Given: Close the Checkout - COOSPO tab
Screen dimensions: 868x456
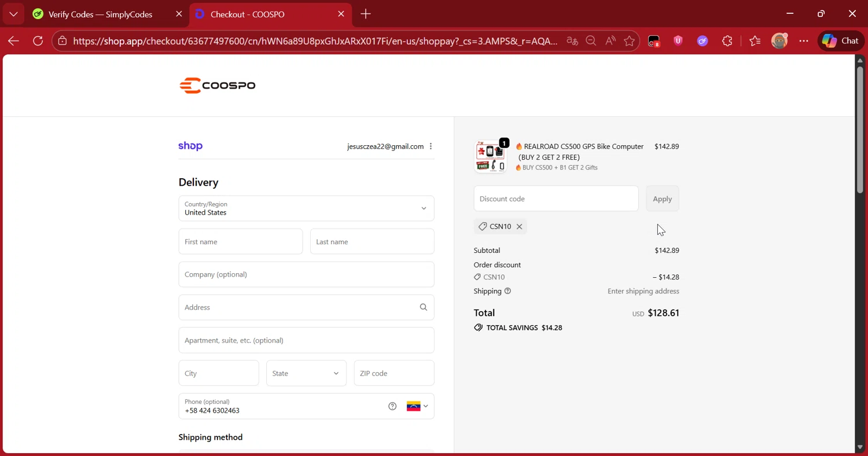Looking at the screenshot, I should click(341, 14).
